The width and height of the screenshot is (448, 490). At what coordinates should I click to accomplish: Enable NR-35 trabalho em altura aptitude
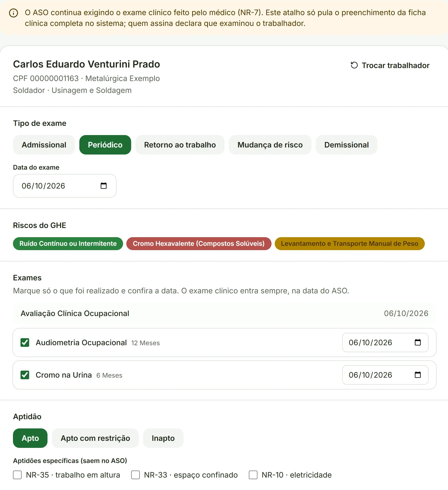click(x=17, y=475)
